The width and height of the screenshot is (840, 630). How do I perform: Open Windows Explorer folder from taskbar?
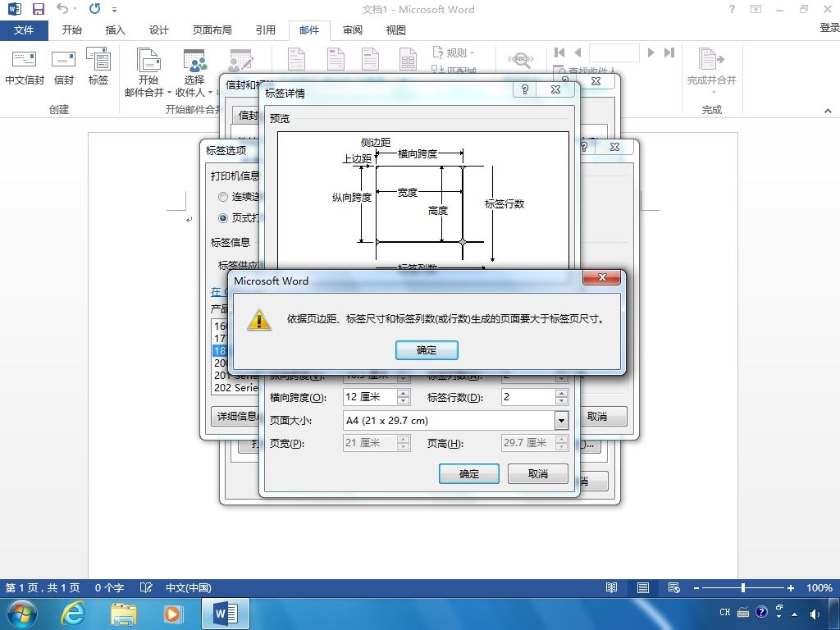click(124, 614)
